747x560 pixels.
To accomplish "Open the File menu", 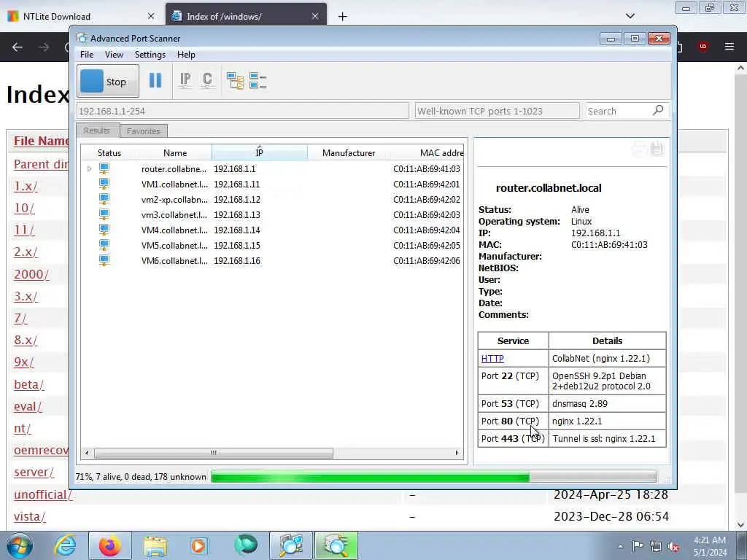I will click(x=87, y=54).
